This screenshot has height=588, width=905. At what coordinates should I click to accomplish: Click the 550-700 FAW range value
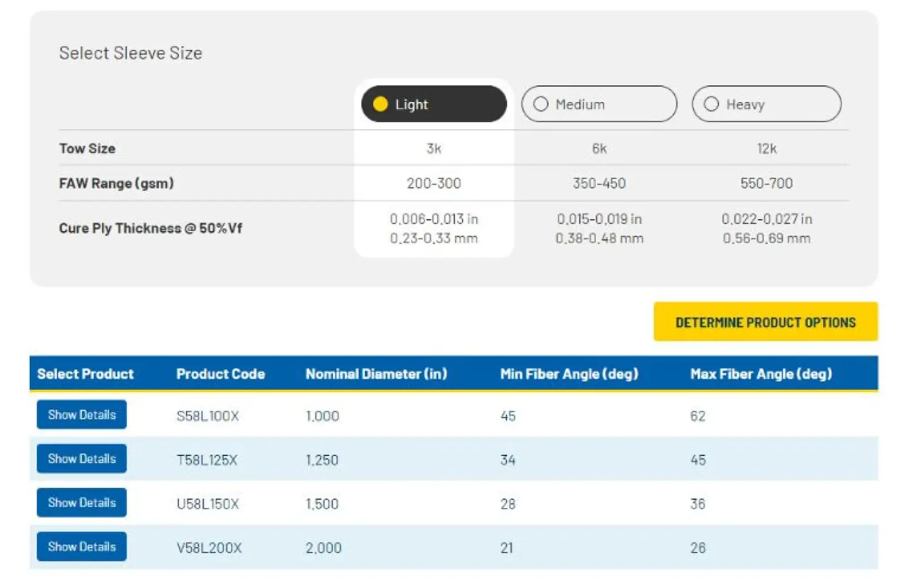pyautogui.click(x=766, y=183)
